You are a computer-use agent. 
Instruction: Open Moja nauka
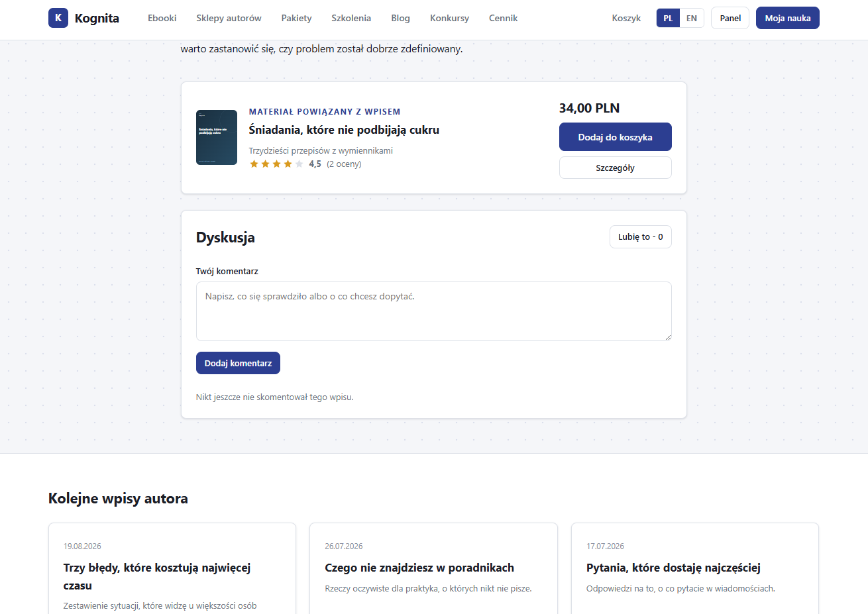click(x=788, y=18)
